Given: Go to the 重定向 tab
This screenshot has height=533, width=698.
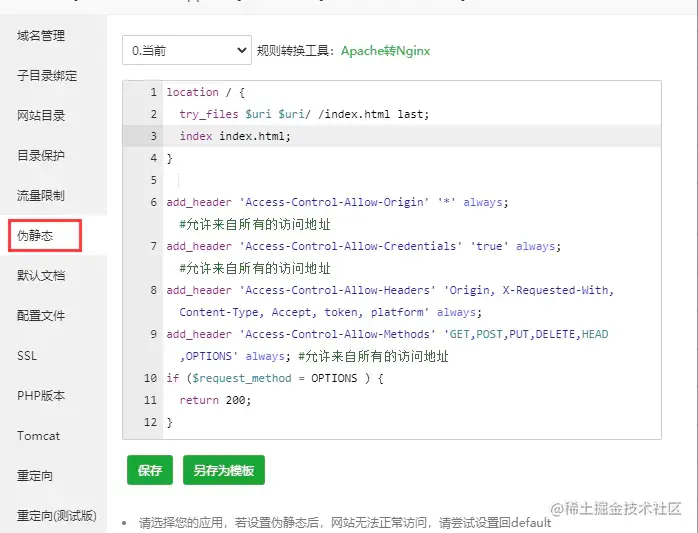Looking at the screenshot, I should [35, 475].
